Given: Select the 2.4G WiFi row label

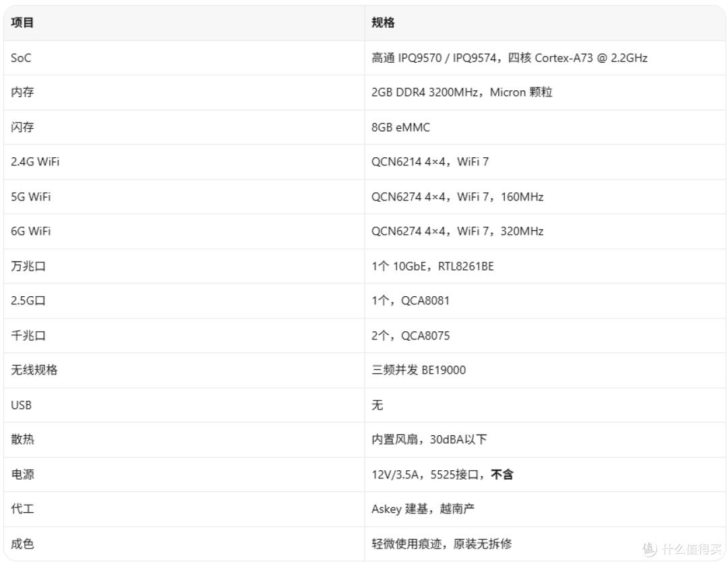Looking at the screenshot, I should (x=35, y=162).
